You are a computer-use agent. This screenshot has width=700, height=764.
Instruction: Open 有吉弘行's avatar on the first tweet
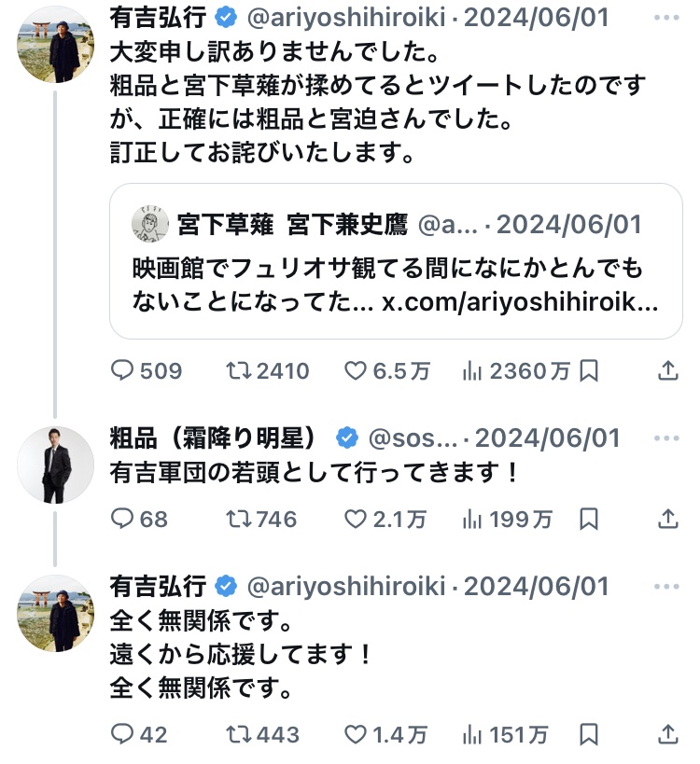pyautogui.click(x=56, y=45)
